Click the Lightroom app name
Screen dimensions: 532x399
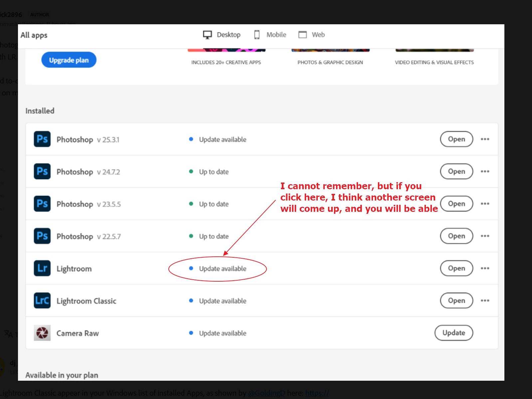(x=74, y=269)
